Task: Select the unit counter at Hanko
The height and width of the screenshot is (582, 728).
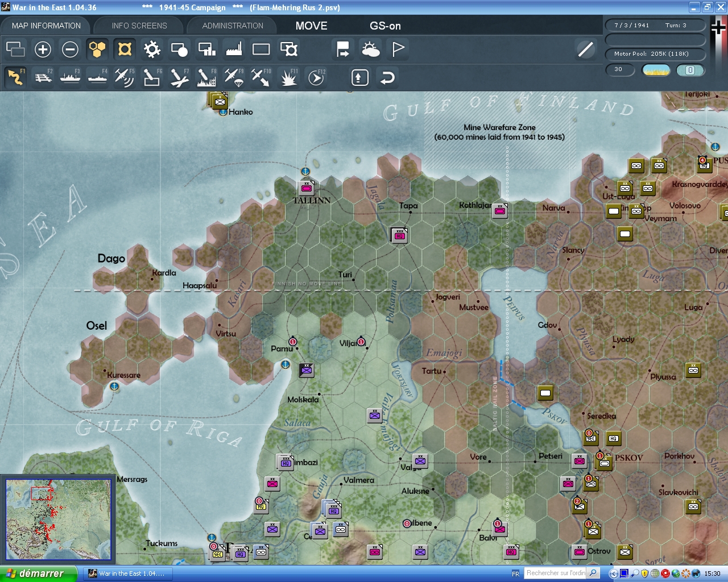Action: [x=219, y=101]
